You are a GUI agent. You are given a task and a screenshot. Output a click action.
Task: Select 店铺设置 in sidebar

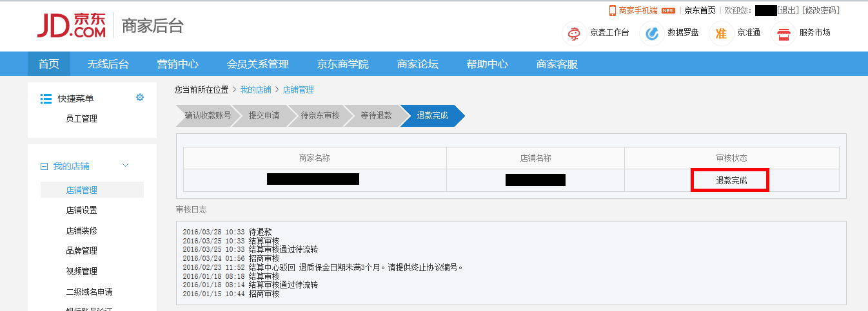(81, 210)
